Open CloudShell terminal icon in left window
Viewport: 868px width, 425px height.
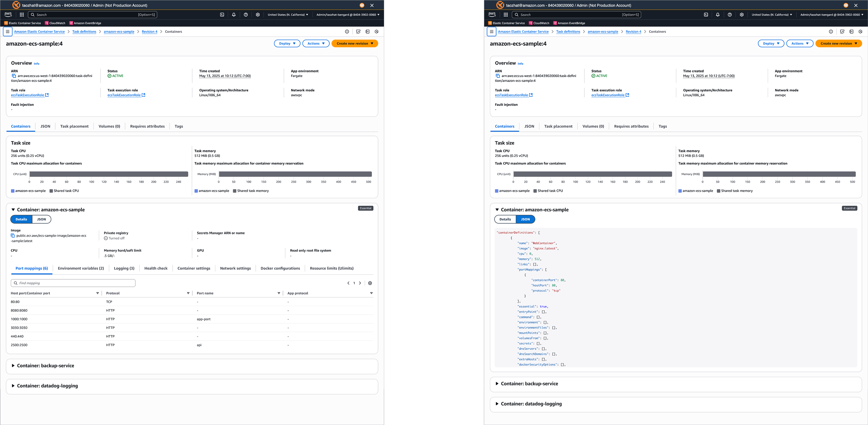[222, 15]
